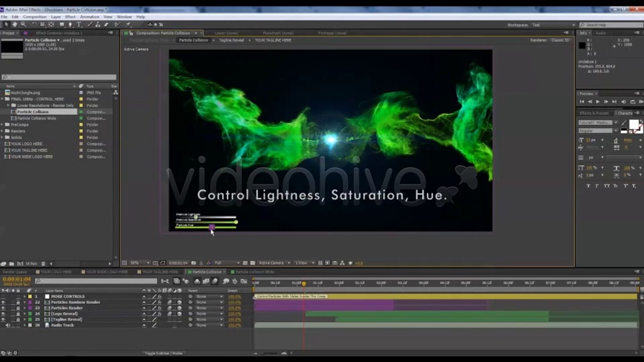Click the eyedropper in Character panel
This screenshot has width=644, height=362.
point(624,123)
